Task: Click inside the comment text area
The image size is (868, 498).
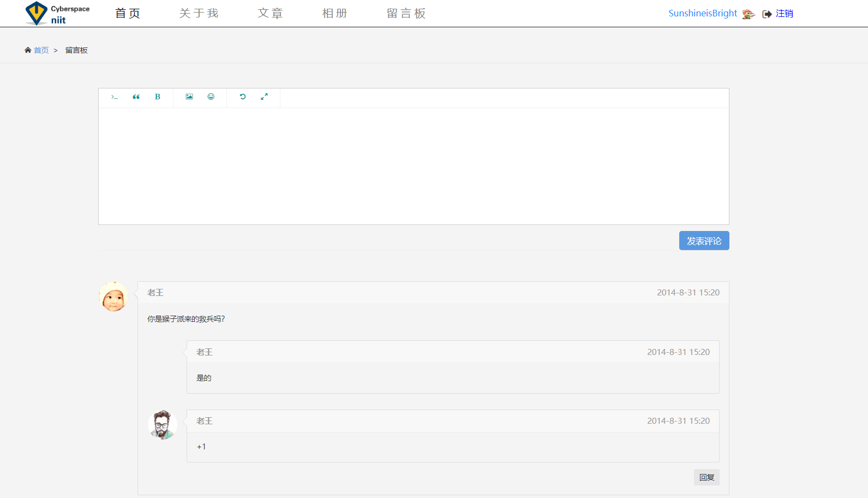Action: 414,166
